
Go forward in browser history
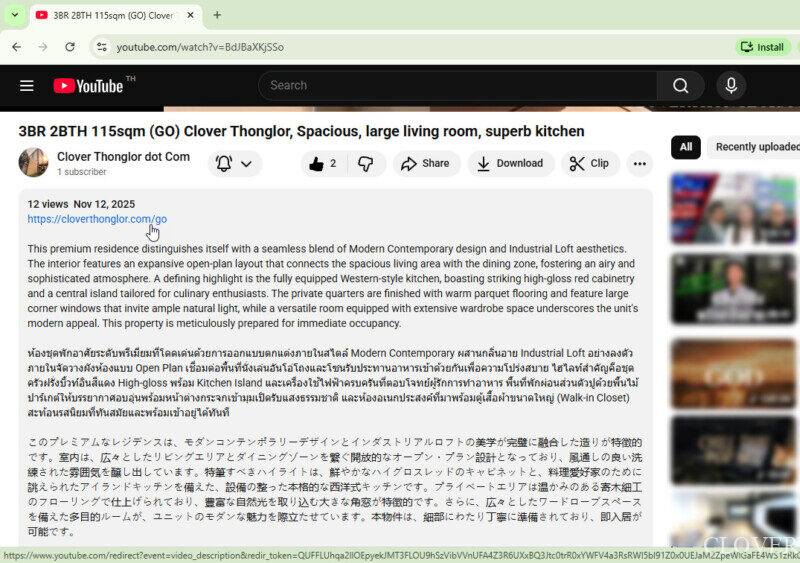[x=43, y=47]
